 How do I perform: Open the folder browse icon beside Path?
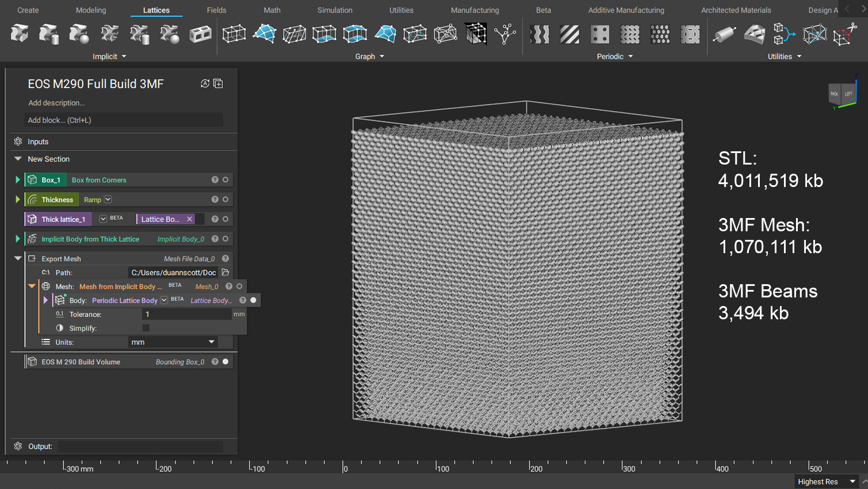(x=226, y=272)
